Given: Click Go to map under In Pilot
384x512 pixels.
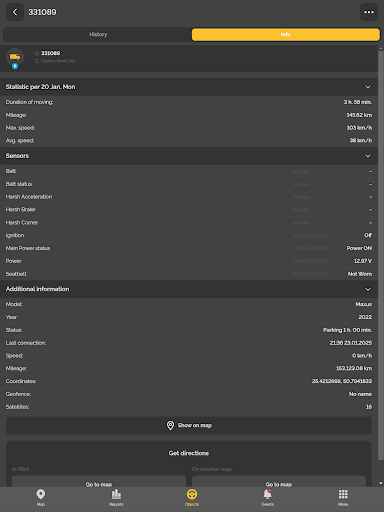Looking at the screenshot, I should pos(99,482).
